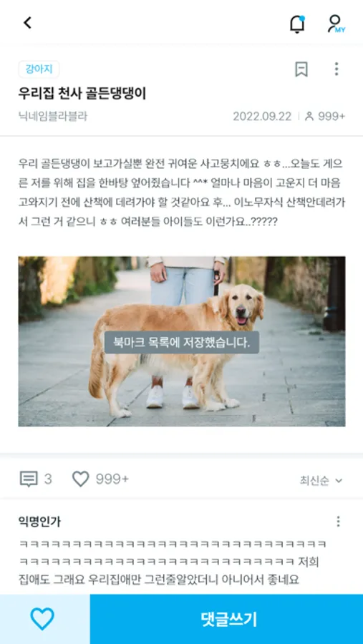This screenshot has width=363, height=644.
Task: Expand the 최신순 sort dropdown
Action: point(321,481)
